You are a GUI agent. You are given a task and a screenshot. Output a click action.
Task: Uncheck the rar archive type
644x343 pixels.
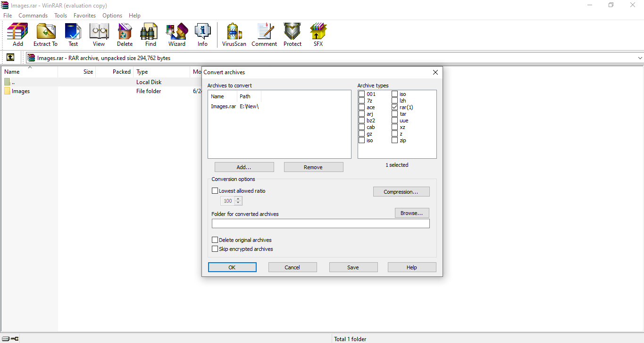(x=394, y=107)
